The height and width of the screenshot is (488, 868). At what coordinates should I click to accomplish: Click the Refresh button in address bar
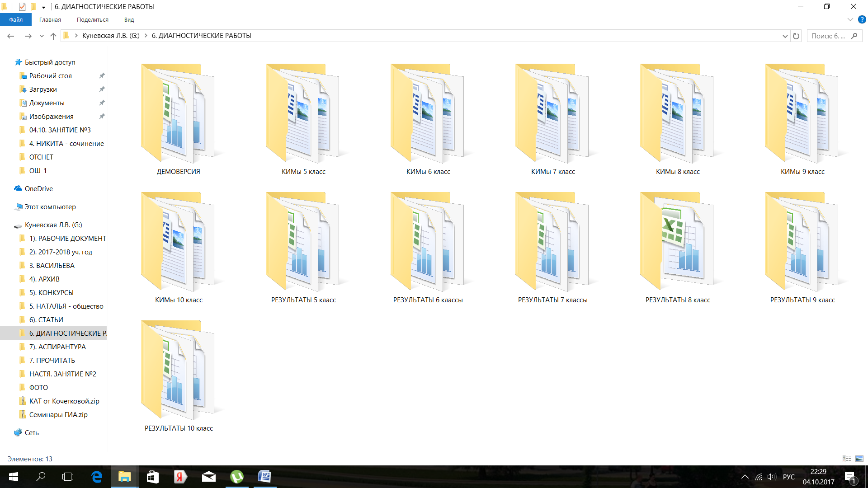point(796,36)
